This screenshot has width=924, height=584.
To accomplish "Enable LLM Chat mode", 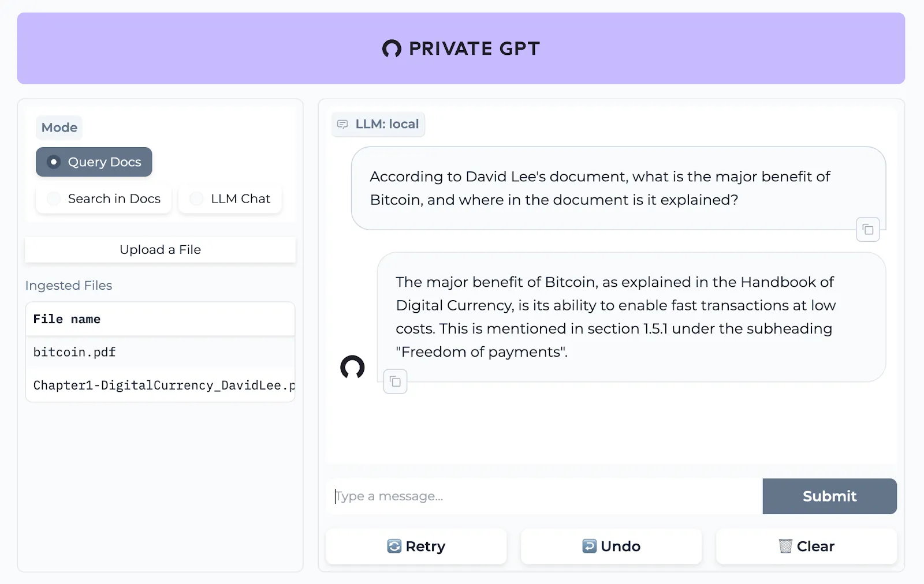I will 230,199.
